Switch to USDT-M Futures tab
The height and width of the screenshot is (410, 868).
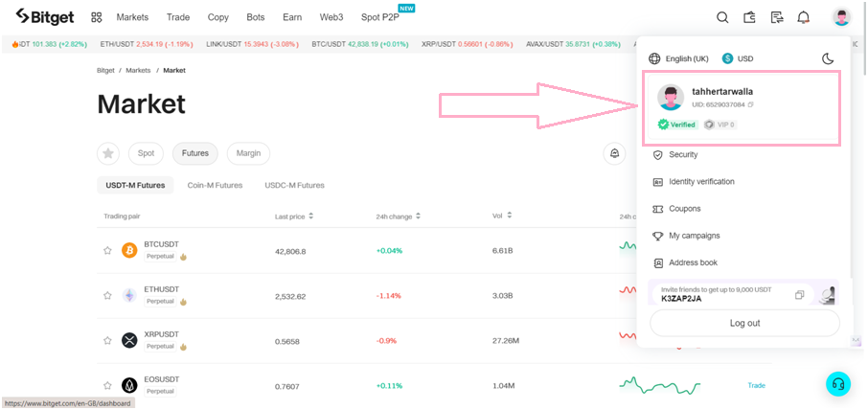pos(135,185)
